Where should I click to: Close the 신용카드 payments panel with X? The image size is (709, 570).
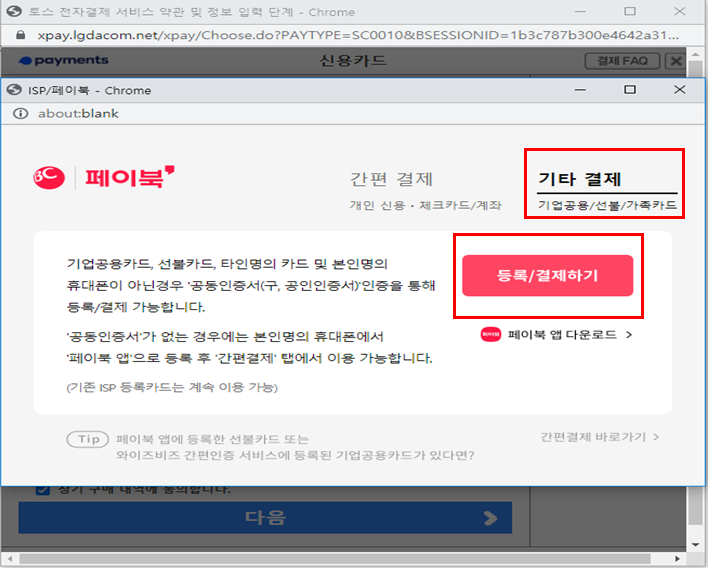(x=676, y=61)
